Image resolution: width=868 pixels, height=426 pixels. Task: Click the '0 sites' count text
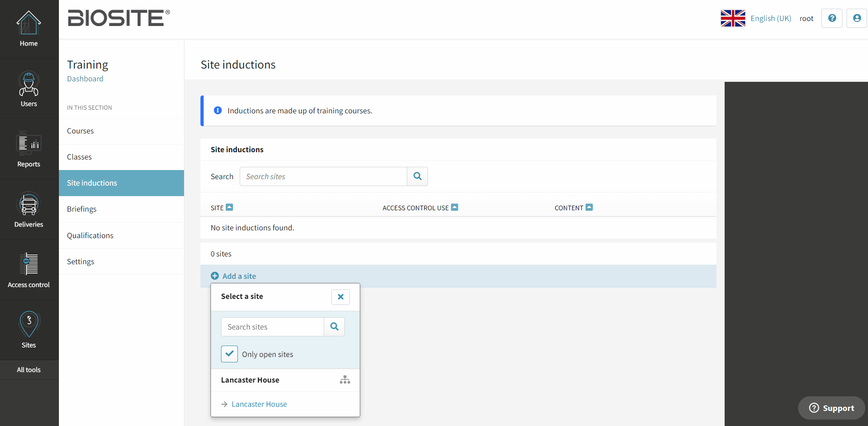pos(221,254)
